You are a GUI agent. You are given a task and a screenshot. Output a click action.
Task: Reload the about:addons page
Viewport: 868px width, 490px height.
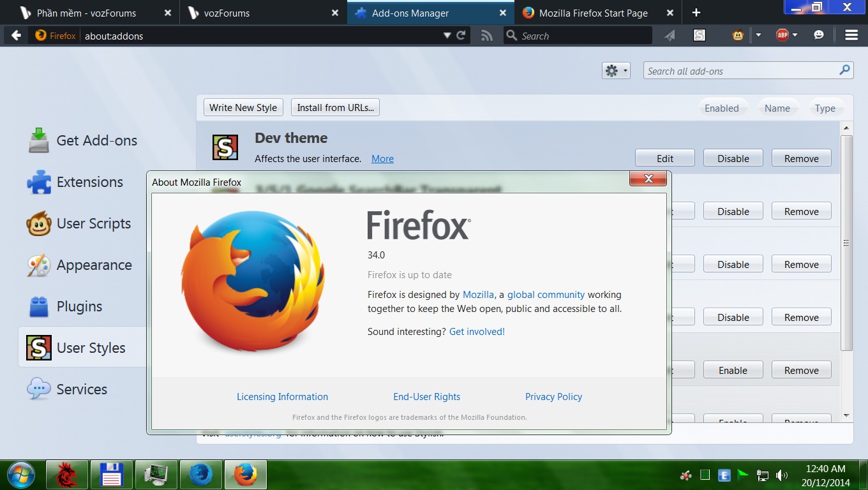click(x=461, y=36)
